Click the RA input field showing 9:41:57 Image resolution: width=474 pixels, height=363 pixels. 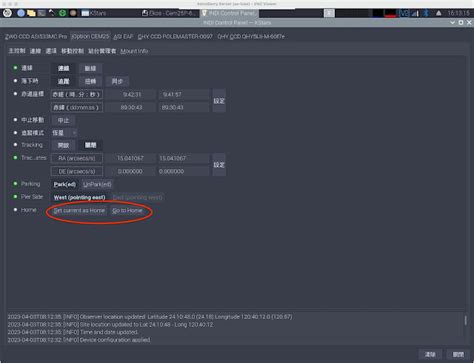(x=184, y=95)
